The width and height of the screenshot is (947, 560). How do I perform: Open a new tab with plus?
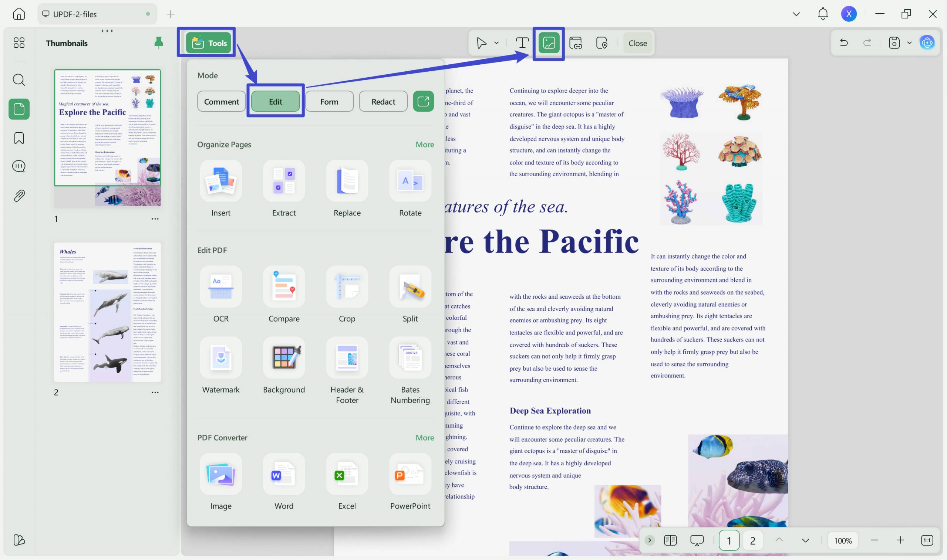171,14
